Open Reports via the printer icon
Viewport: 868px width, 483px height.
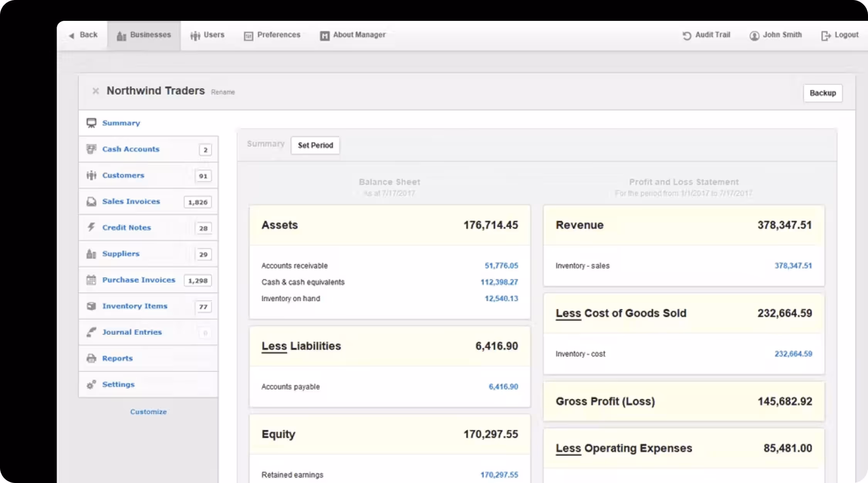(91, 358)
